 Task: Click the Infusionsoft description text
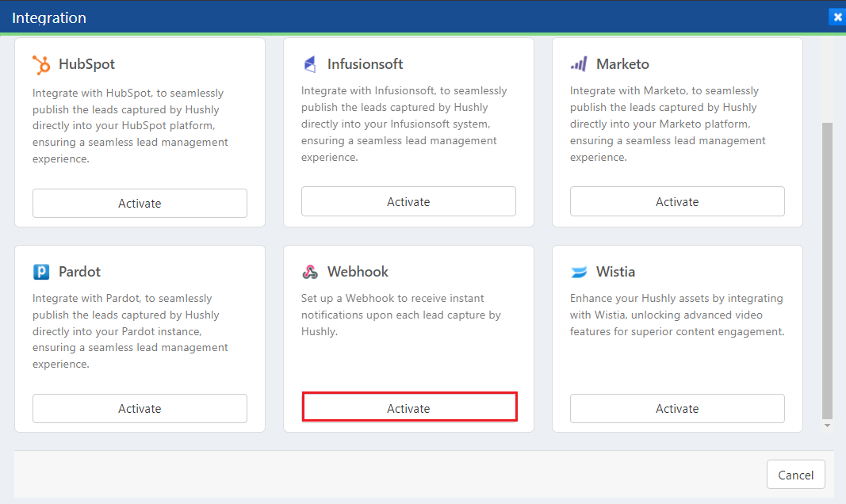click(404, 124)
